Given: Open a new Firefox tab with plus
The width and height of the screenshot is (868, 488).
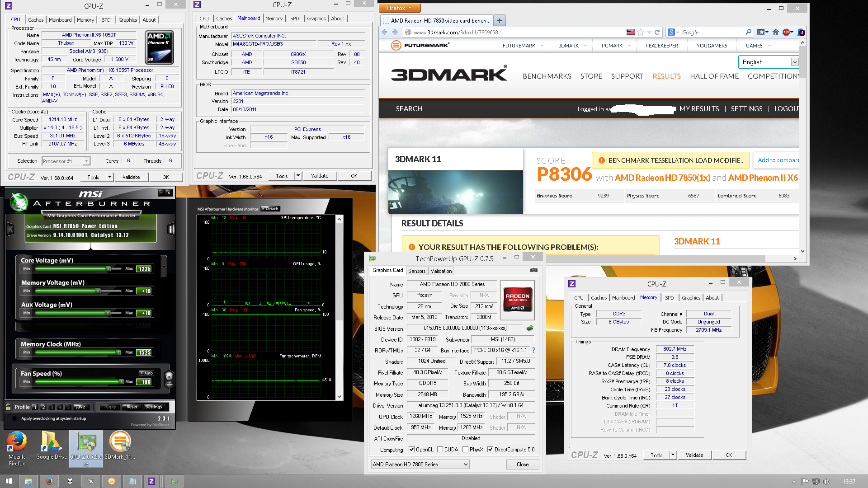Looking at the screenshot, I should 499,20.
